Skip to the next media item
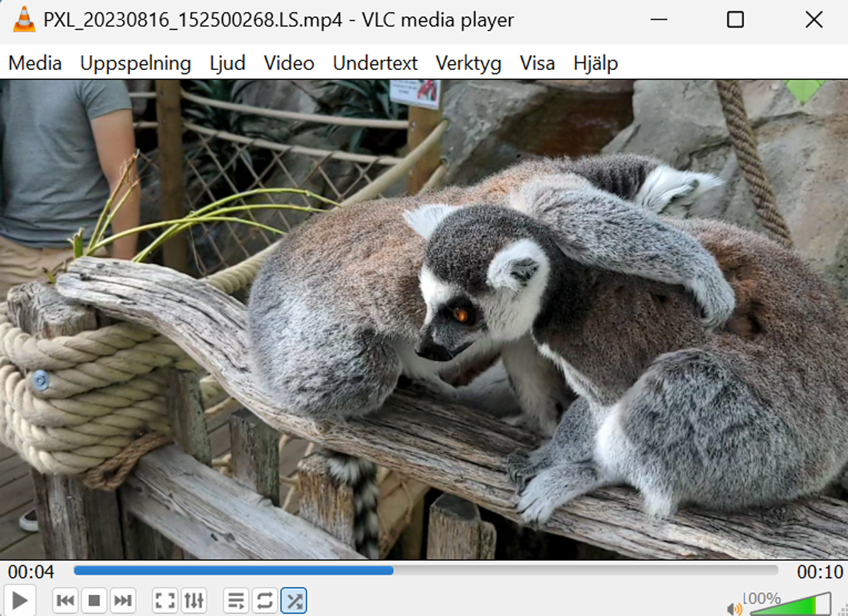The height and width of the screenshot is (616, 848). pyautogui.click(x=122, y=600)
